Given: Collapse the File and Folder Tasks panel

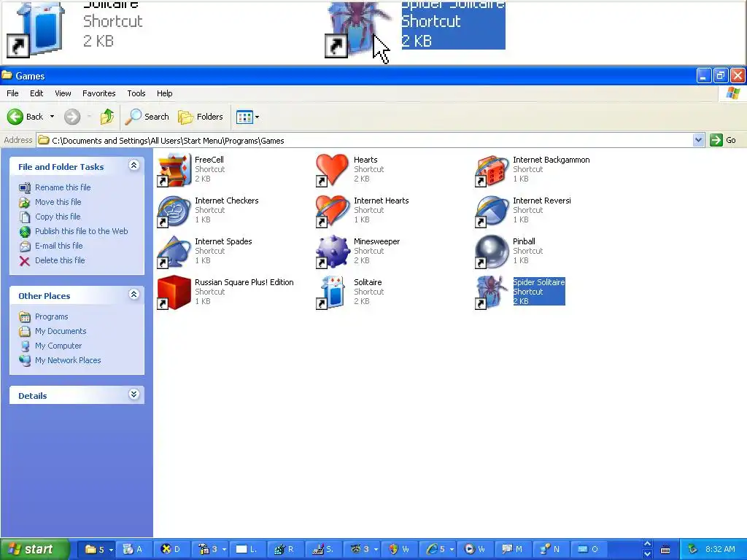Looking at the screenshot, I should [134, 166].
